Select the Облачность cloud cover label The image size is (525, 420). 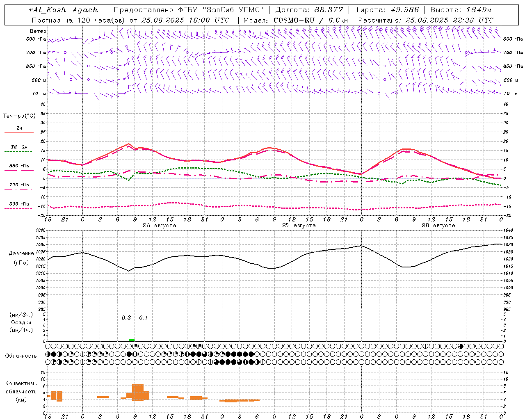[21, 356]
